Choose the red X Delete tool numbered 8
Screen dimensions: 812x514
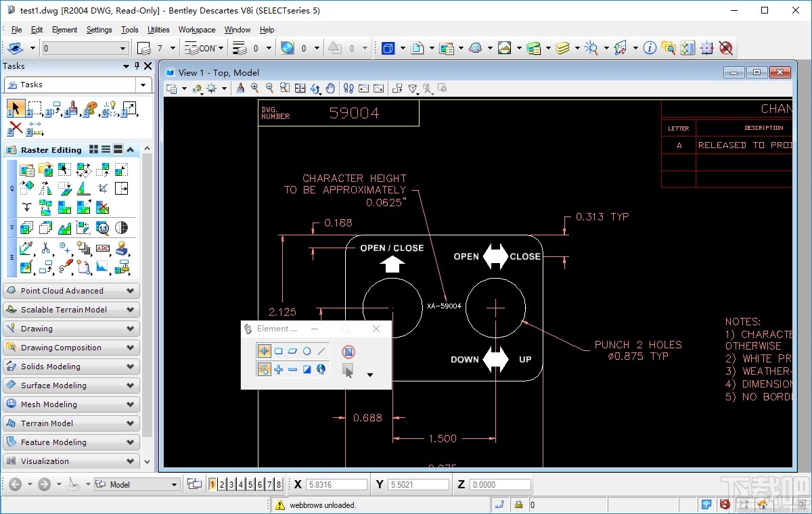16,127
